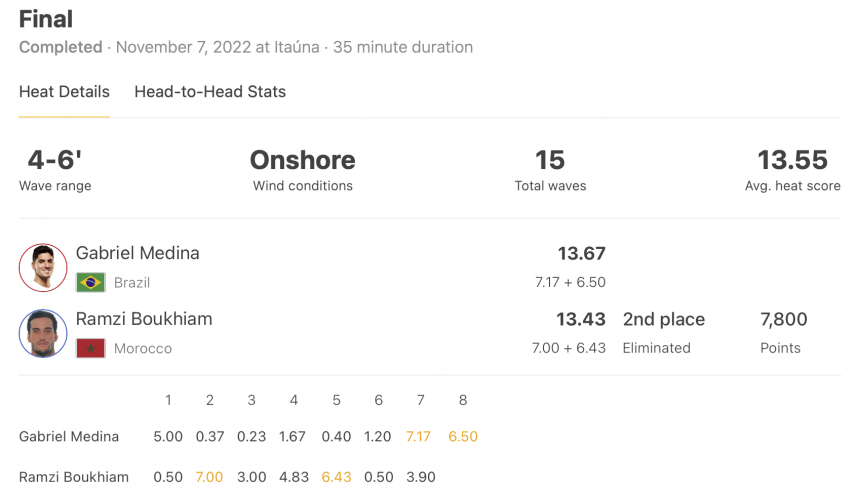The height and width of the screenshot is (498, 856).
Task: Open Ramzi Boukhiam's profile photo
Action: (43, 333)
